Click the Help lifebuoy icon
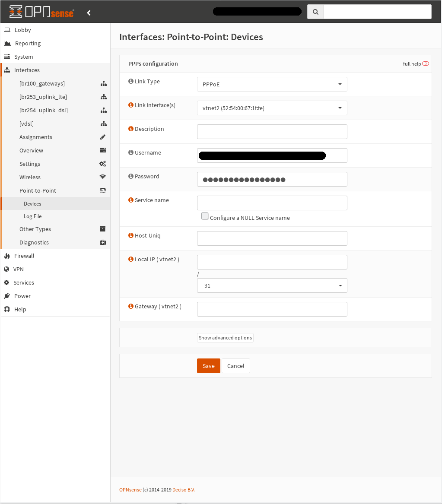The height and width of the screenshot is (504, 442). (7, 309)
